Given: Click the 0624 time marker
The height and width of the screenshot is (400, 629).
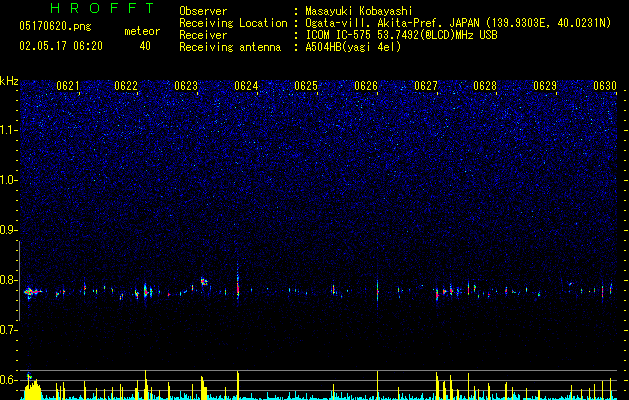Looking at the screenshot, I should point(246,86).
